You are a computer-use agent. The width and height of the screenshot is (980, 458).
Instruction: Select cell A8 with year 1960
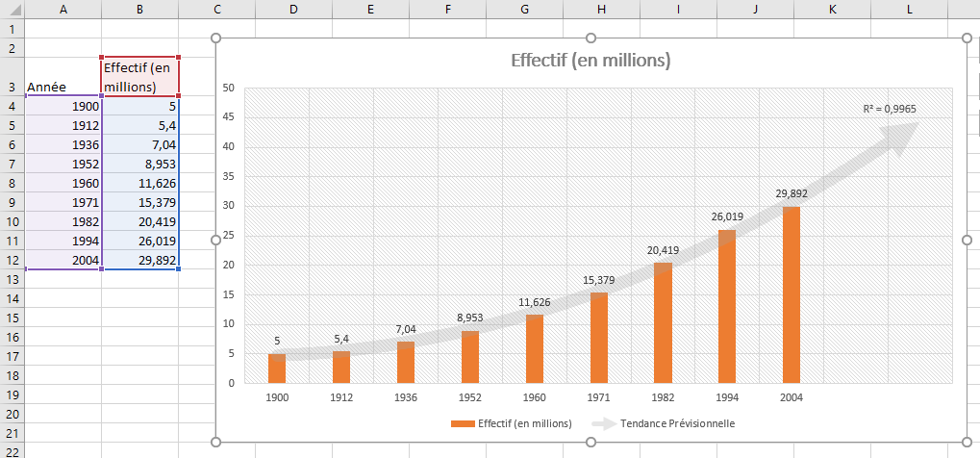[63, 183]
